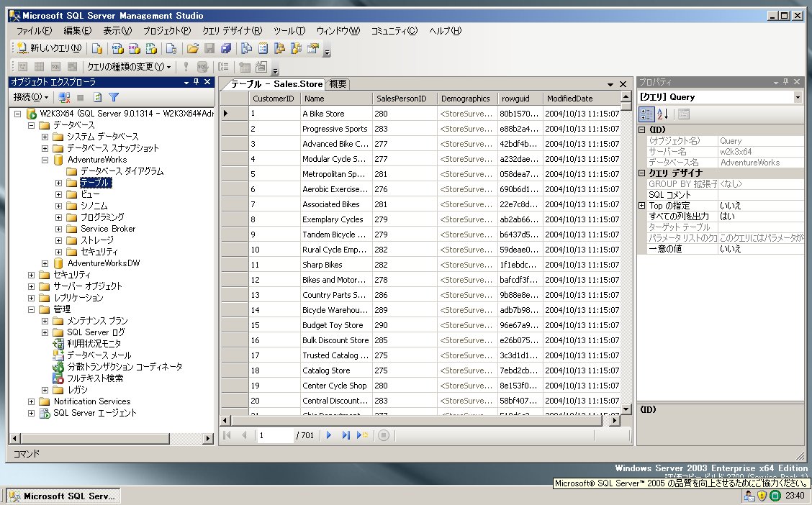The image size is (812, 505).
Task: Jump to last row in the grid navigator
Action: pos(346,435)
